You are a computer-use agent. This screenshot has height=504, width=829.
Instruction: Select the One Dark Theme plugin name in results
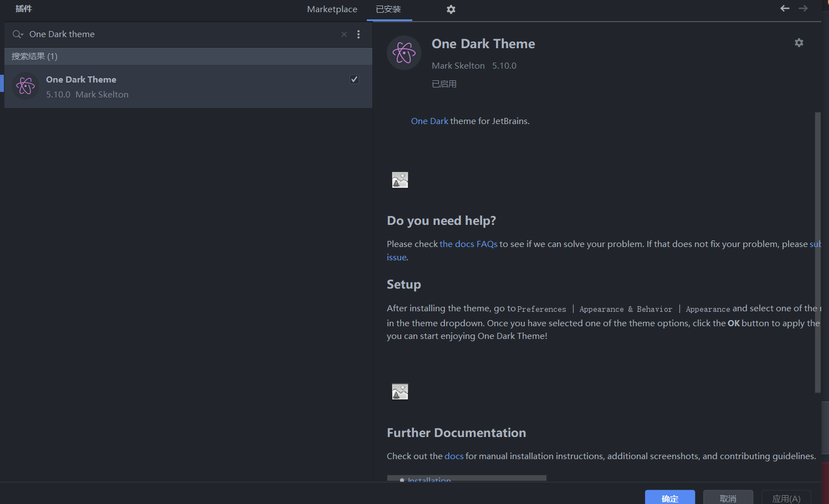[81, 80]
